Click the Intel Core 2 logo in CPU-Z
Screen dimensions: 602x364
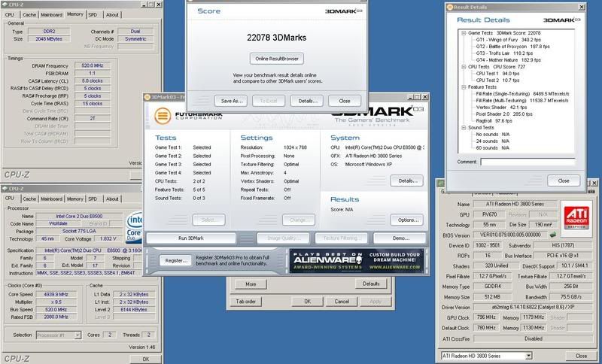[x=134, y=227]
